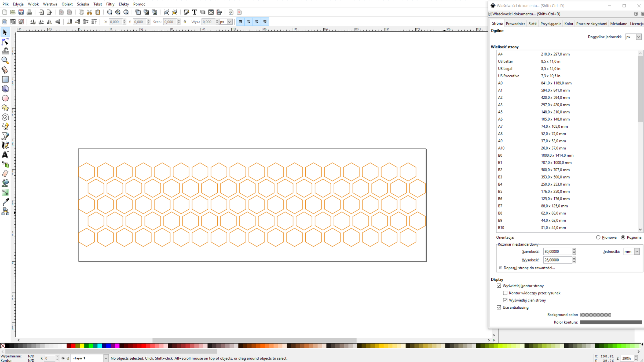Choose A3 page size entry
The image size is (644, 362).
coord(500,105)
